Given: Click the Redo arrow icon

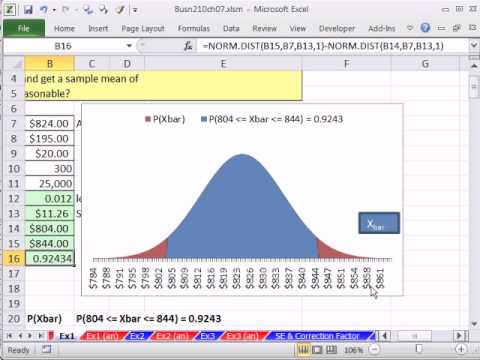Looking at the screenshot, I should click(x=66, y=9).
